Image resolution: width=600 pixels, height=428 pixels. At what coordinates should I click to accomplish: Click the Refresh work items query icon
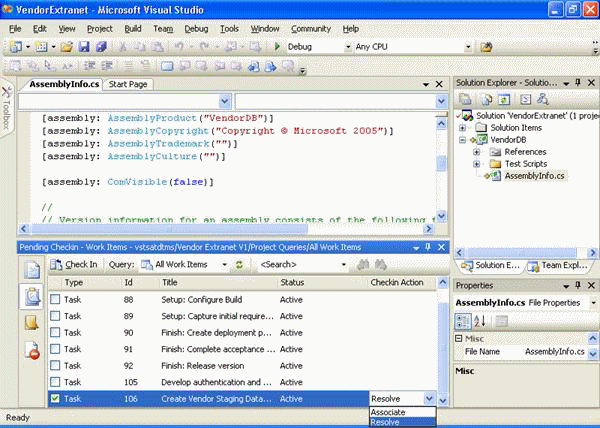(239, 265)
